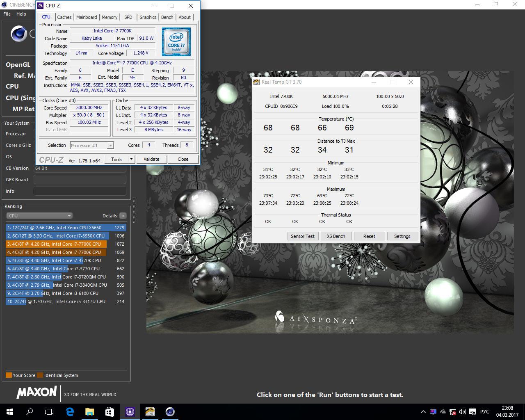The image size is (525, 420).
Task: Select i7-7700K ranking row scoring 1069
Action: click(x=66, y=252)
